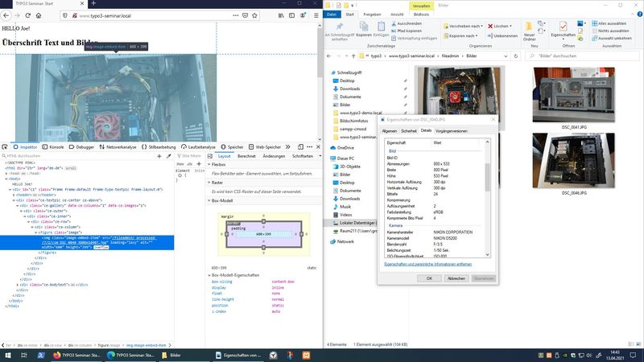Click the OK button in properties dialog
This screenshot has width=644, height=362.
429,278
